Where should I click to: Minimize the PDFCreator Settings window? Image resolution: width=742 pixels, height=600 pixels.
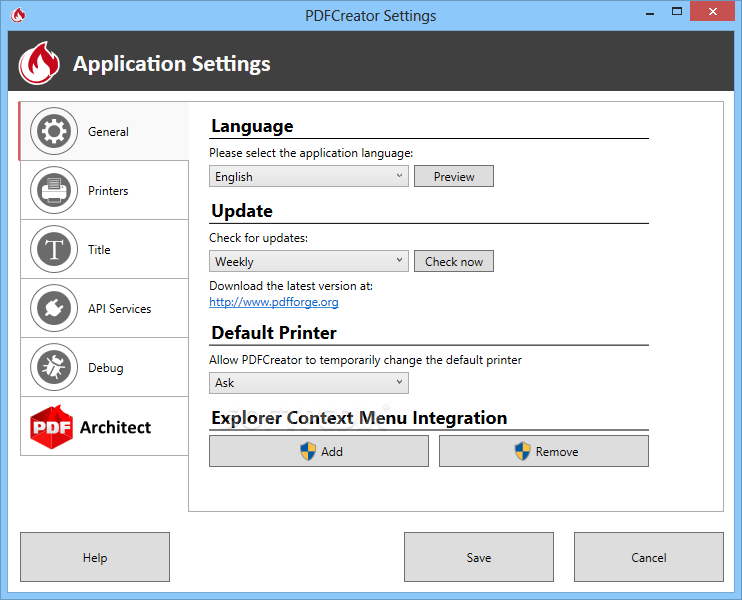(x=650, y=12)
